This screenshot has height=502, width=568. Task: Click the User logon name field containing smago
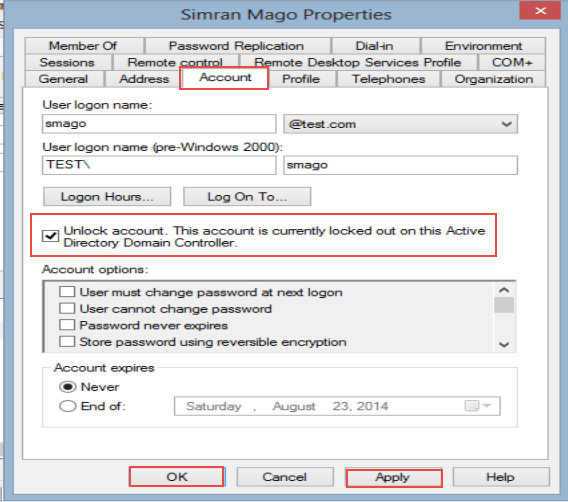[159, 124]
